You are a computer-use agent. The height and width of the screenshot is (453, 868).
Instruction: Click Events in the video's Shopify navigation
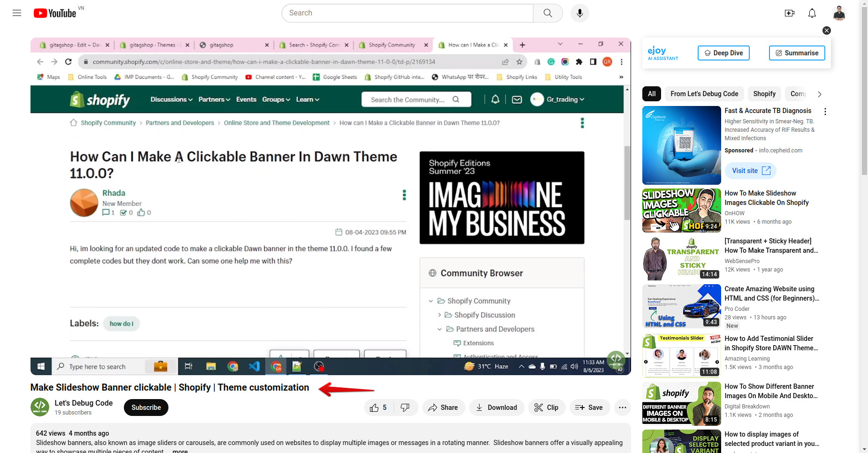[x=246, y=99]
